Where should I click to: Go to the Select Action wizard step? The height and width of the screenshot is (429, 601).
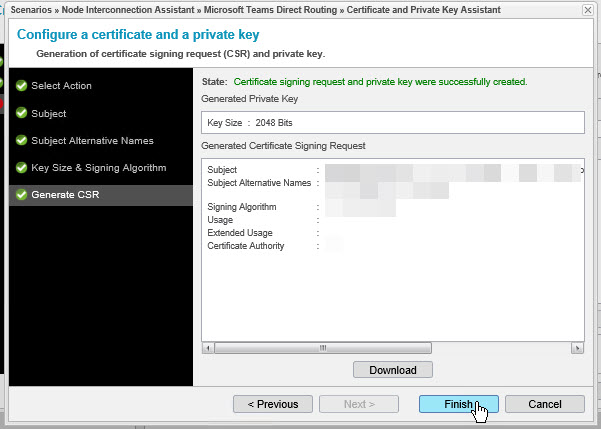coord(61,86)
